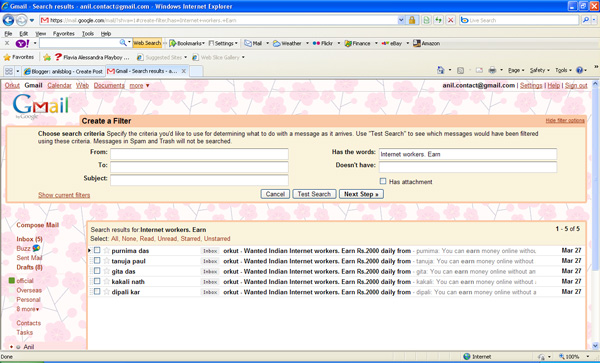Select the gita das message checkbox
This screenshot has height=363, width=600.
97,271
